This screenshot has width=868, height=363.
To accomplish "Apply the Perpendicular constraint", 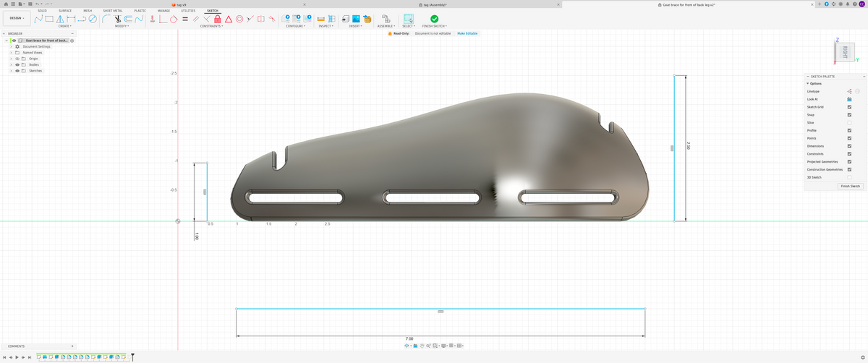I will 206,19.
